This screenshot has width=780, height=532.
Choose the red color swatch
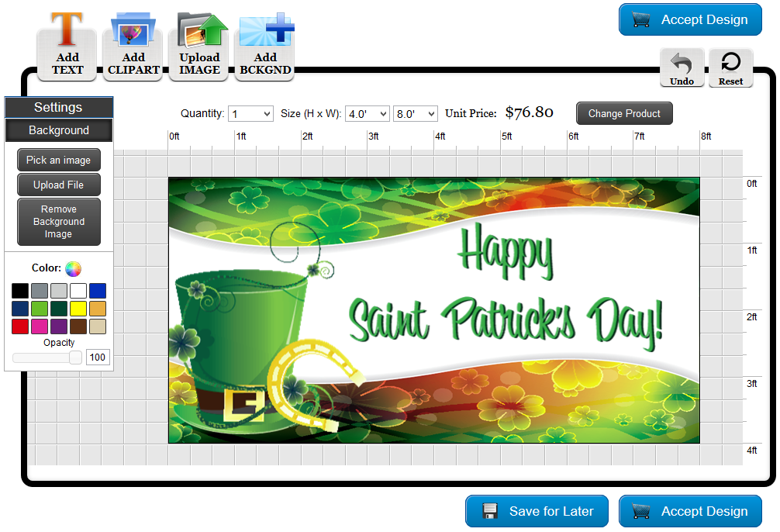20,326
